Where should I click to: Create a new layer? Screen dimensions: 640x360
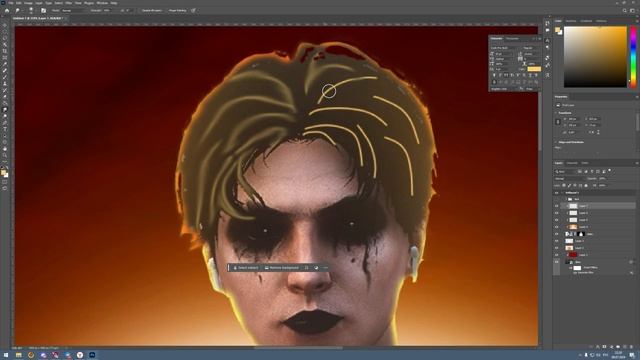click(x=624, y=347)
